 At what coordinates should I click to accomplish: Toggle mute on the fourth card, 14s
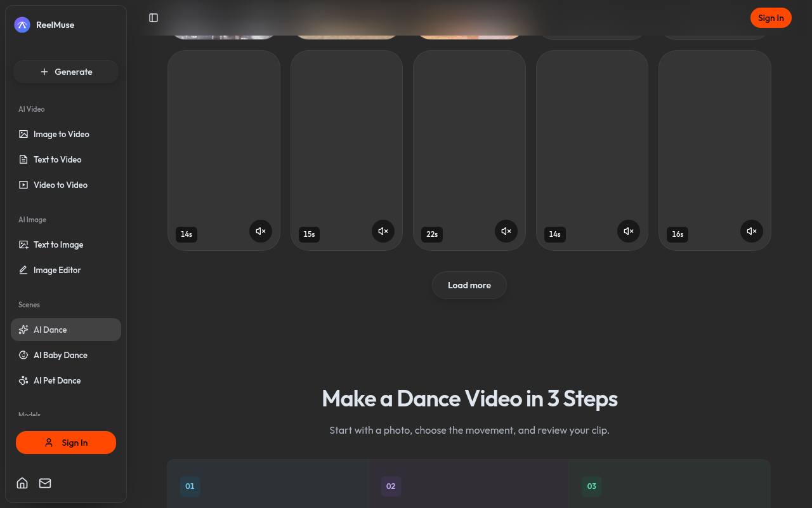pyautogui.click(x=629, y=231)
